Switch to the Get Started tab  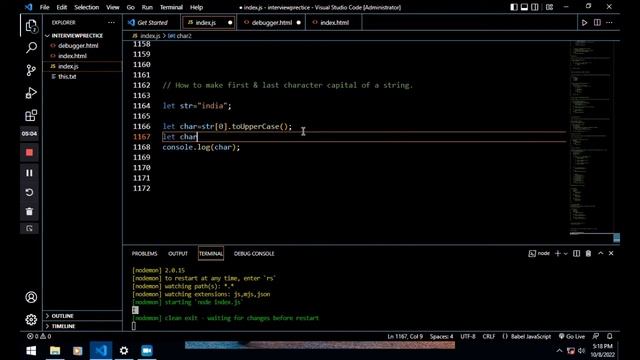[152, 22]
